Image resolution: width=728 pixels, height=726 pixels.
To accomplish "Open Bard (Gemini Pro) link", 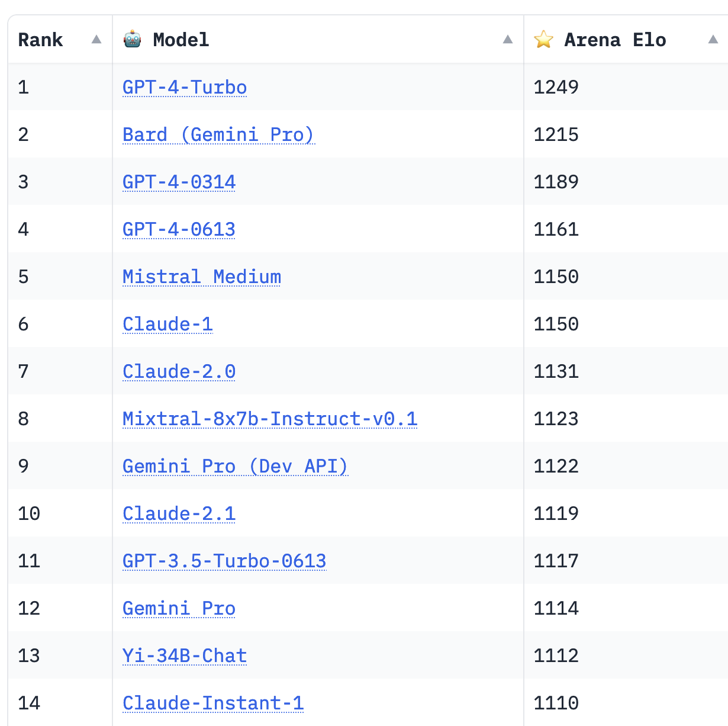I will click(x=218, y=134).
